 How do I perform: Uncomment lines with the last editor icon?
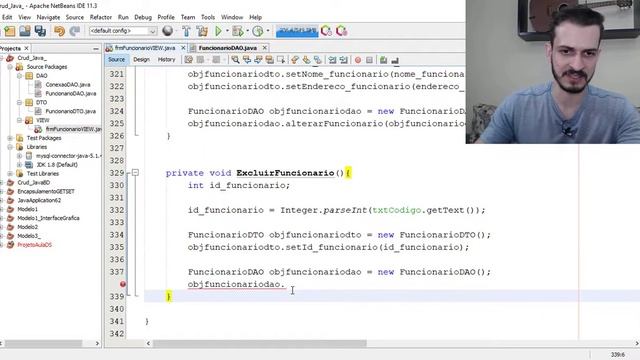click(395, 60)
